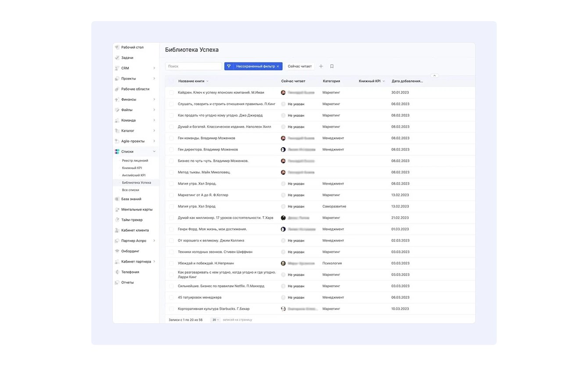Click the Команда sidebar icon
Image resolution: width=588 pixels, height=366 pixels.
(x=117, y=120)
